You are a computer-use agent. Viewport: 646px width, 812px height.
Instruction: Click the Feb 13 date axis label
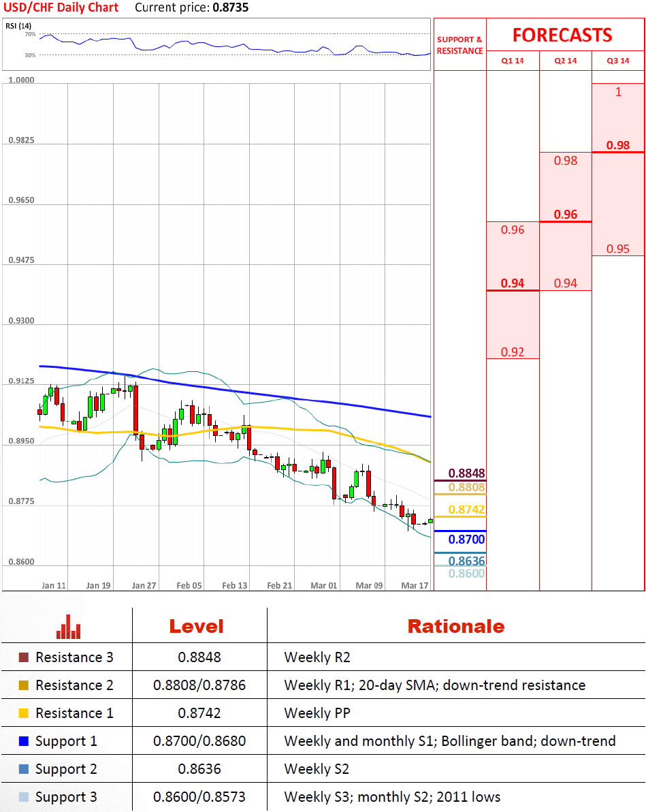234,586
